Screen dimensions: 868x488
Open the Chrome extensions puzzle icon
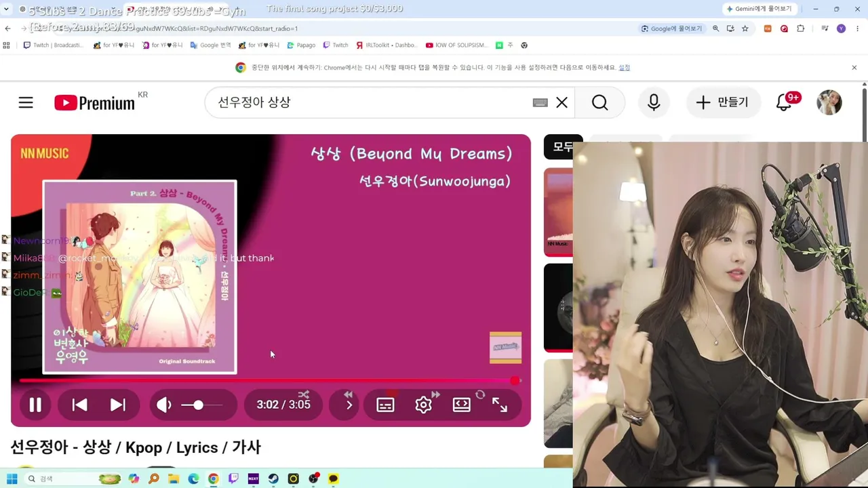tap(800, 28)
